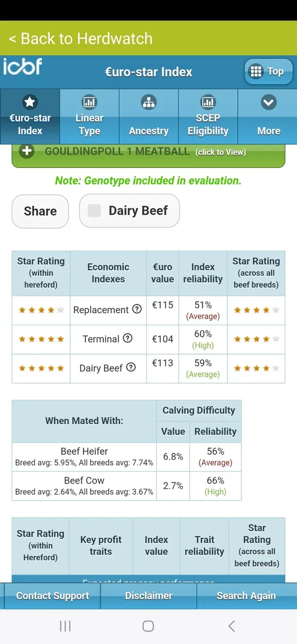Screen dimensions: 297x644
Task: Tap the help icon beside Replacement
Action: (x=137, y=309)
